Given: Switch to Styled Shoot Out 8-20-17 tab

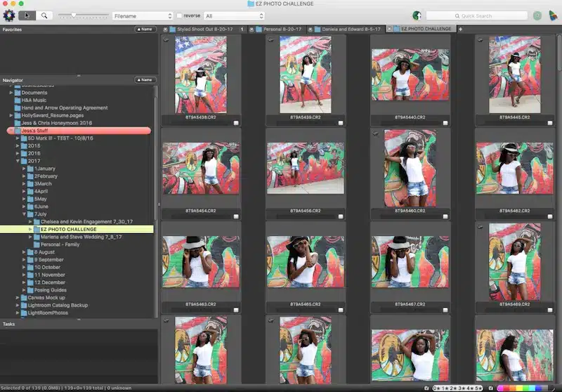Looking at the screenshot, I should coord(204,30).
